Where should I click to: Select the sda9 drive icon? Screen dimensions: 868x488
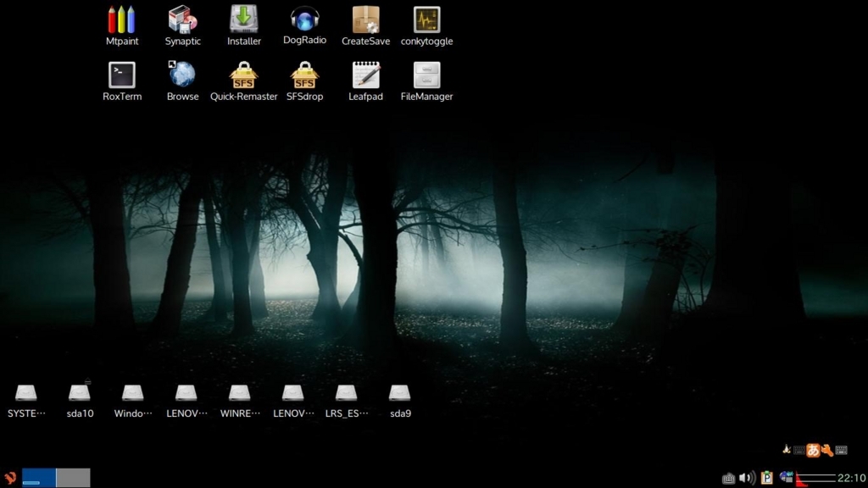[x=400, y=393]
